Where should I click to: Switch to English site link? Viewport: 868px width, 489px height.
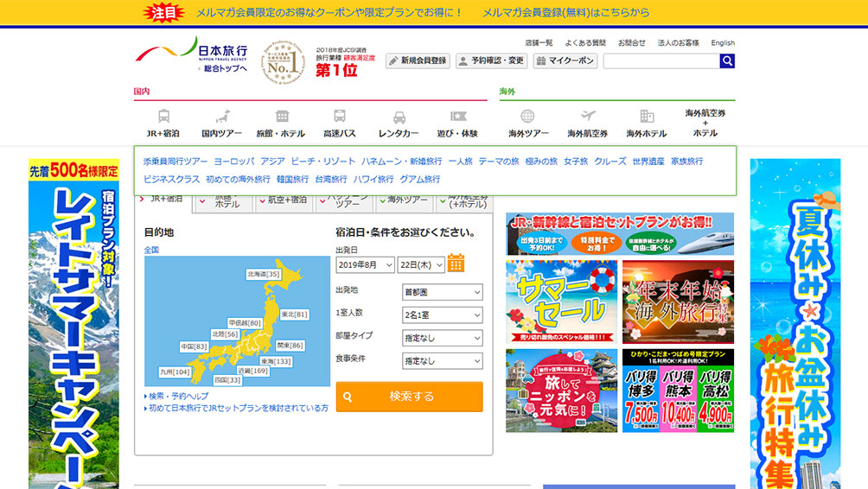tap(723, 42)
